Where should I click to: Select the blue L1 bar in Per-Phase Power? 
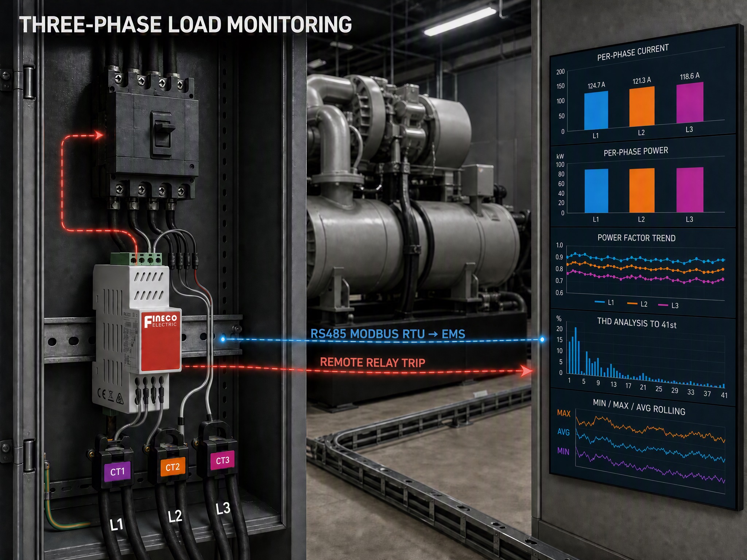(596, 191)
